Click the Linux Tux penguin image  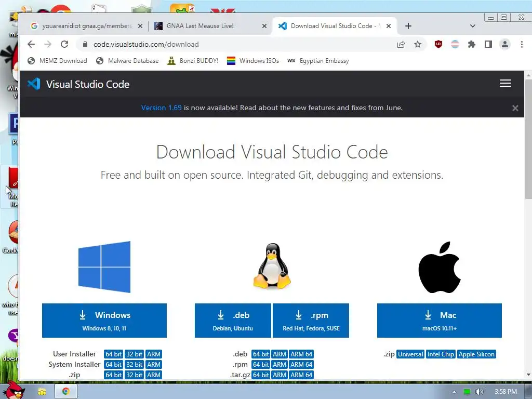[272, 266]
